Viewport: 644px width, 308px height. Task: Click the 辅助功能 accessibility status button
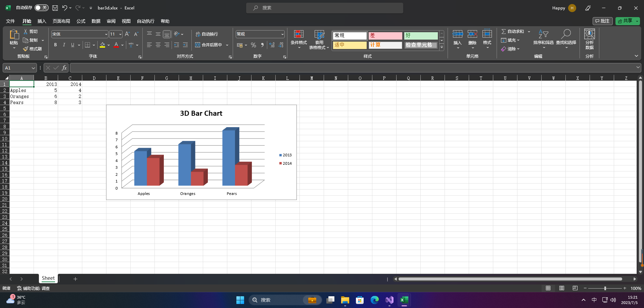[33, 288]
